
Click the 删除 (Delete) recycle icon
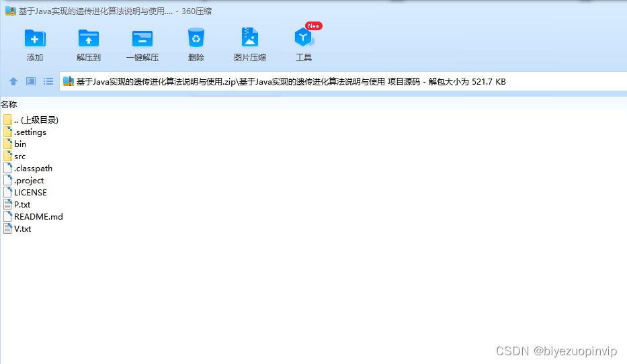click(x=196, y=38)
